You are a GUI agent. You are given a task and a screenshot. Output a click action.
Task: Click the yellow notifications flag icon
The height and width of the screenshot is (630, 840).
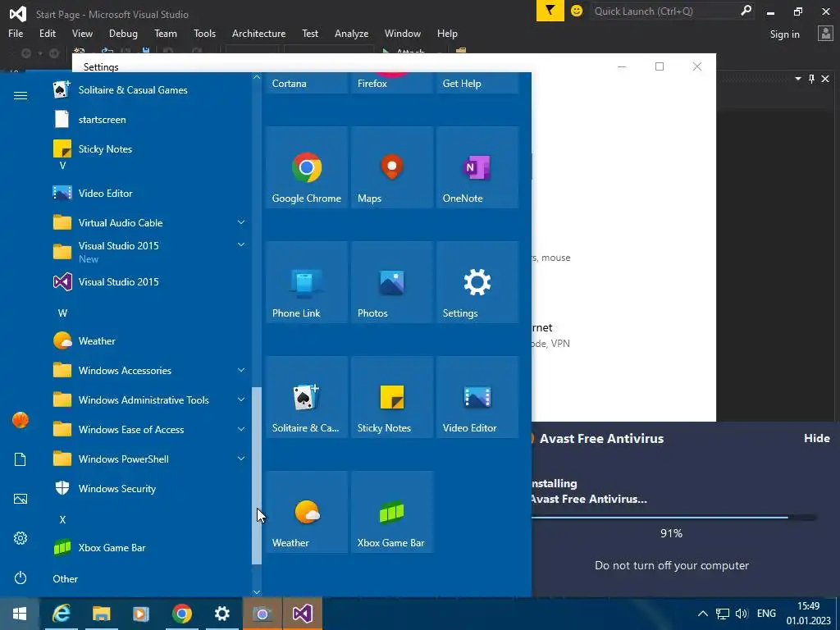coord(550,11)
